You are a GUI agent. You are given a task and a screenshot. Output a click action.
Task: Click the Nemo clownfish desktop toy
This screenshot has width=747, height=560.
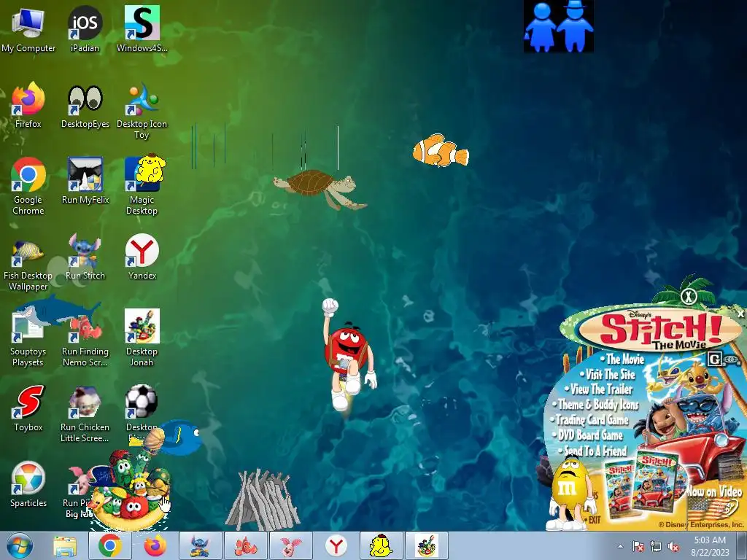441,150
